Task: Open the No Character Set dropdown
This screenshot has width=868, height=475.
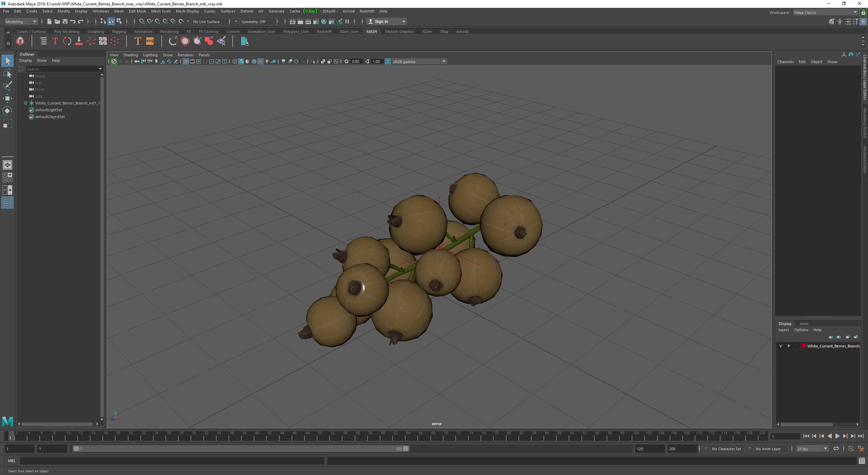Action: click(x=726, y=449)
